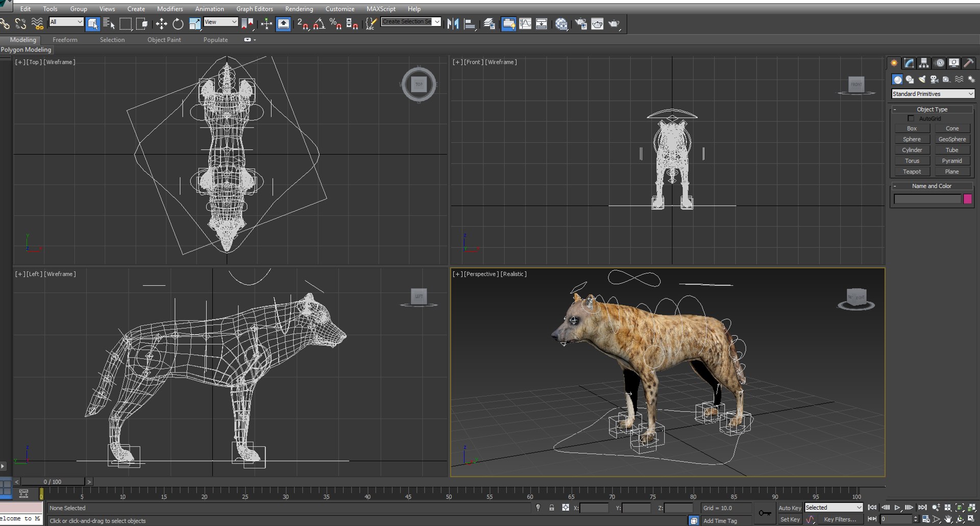
Task: Click the Align tool icon
Action: pos(470,23)
